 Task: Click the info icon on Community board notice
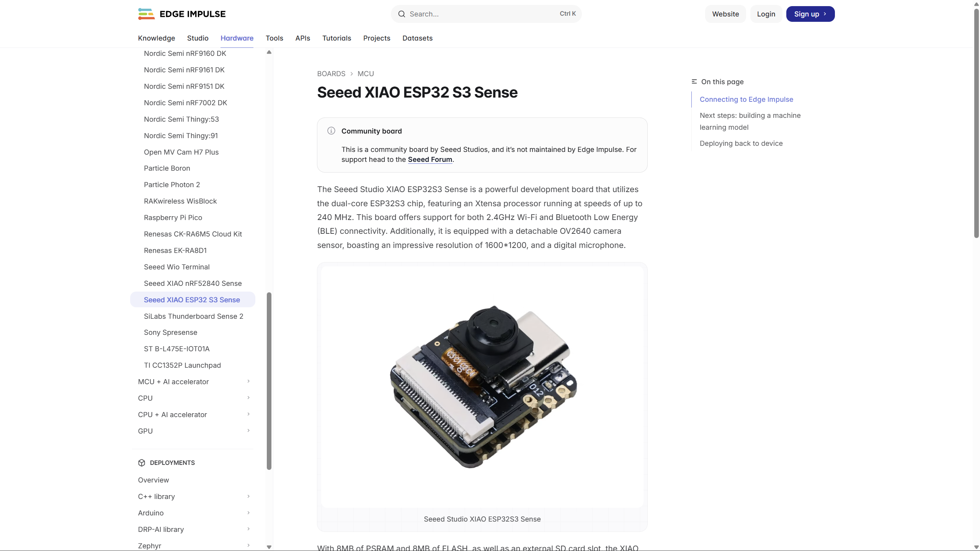[331, 130]
